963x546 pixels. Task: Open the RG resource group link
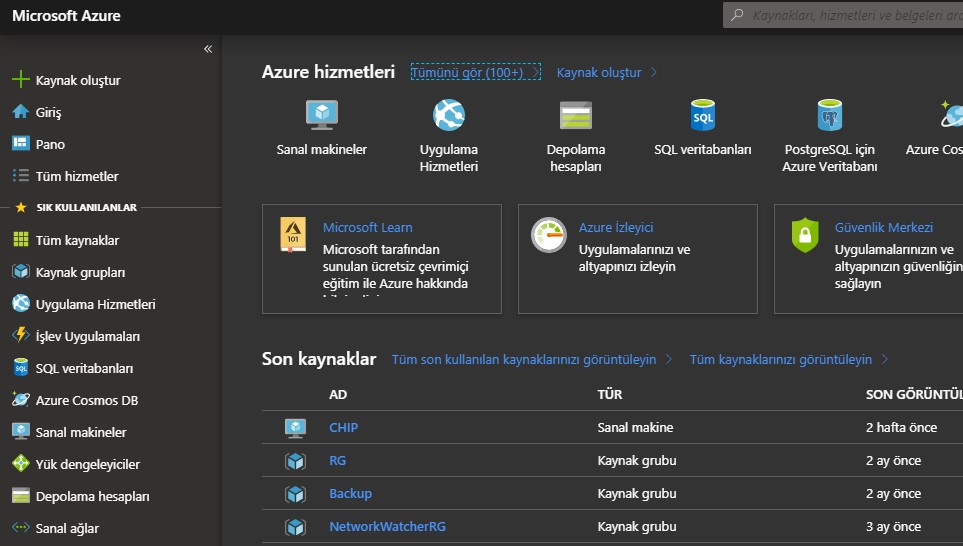337,461
